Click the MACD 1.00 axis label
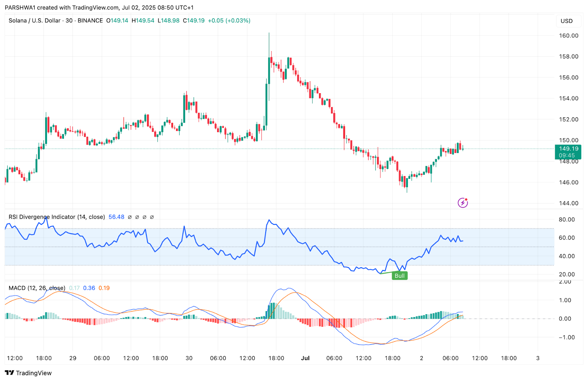Image resolution: width=588 pixels, height=381 pixels. 565,300
